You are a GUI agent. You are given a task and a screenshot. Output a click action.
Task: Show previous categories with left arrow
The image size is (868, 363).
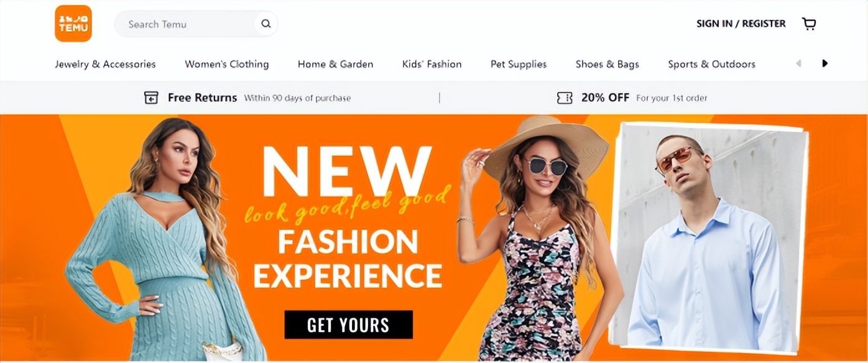tap(799, 63)
